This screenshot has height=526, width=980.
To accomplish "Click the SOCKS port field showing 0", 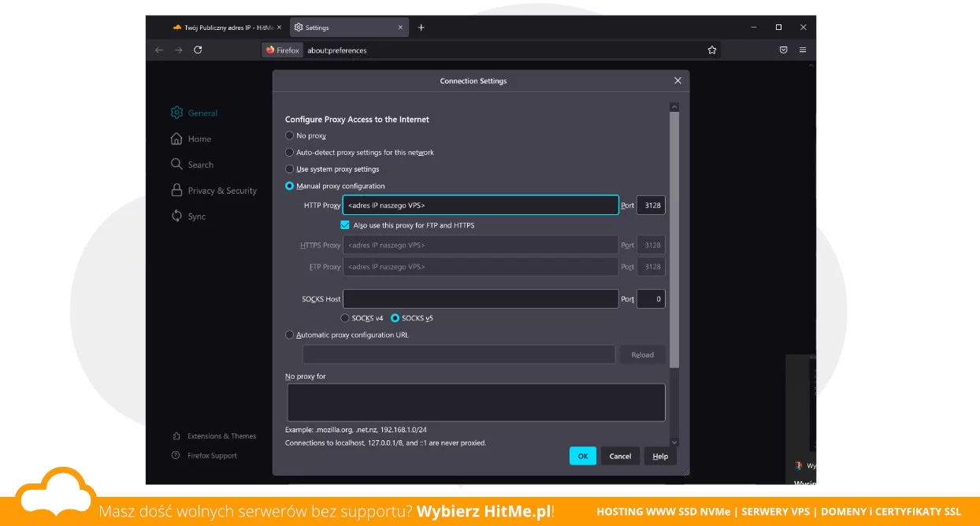I will click(651, 299).
